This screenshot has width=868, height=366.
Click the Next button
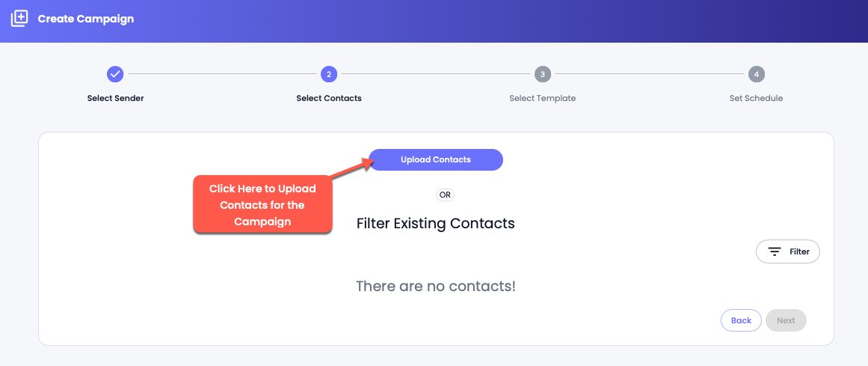click(786, 320)
